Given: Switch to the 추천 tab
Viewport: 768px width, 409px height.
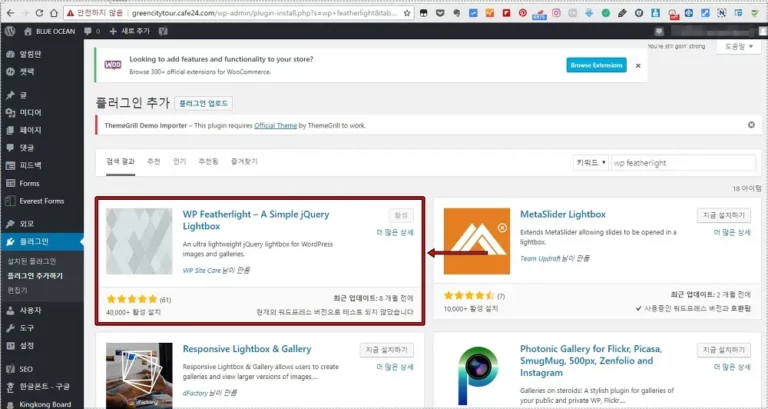Looking at the screenshot, I should pyautogui.click(x=154, y=162).
